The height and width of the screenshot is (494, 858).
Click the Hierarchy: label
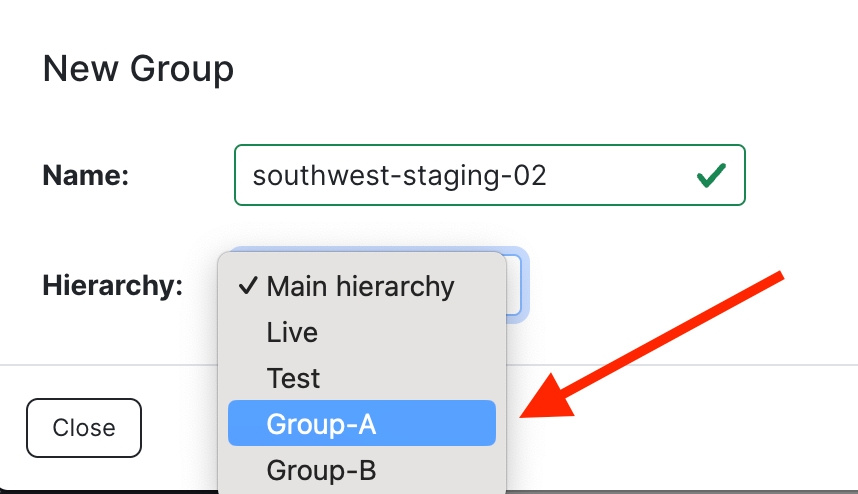click(x=112, y=286)
